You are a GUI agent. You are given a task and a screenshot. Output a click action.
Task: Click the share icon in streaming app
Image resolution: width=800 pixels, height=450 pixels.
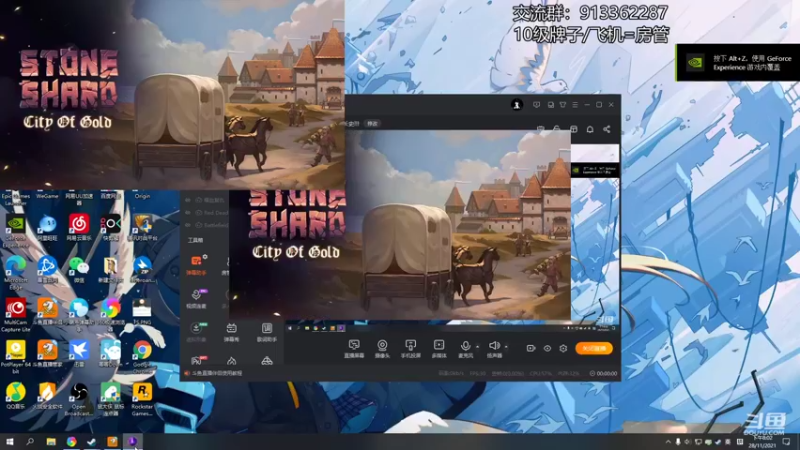coord(607,129)
